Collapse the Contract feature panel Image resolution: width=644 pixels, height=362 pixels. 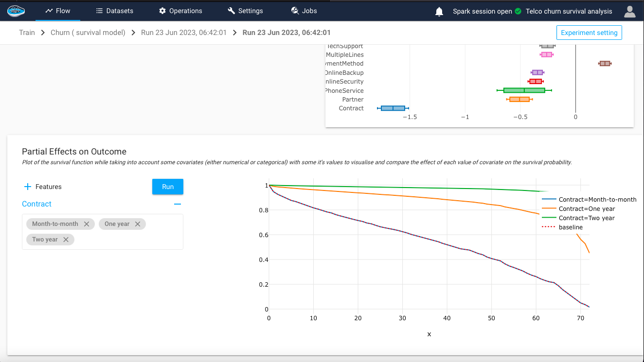click(178, 204)
